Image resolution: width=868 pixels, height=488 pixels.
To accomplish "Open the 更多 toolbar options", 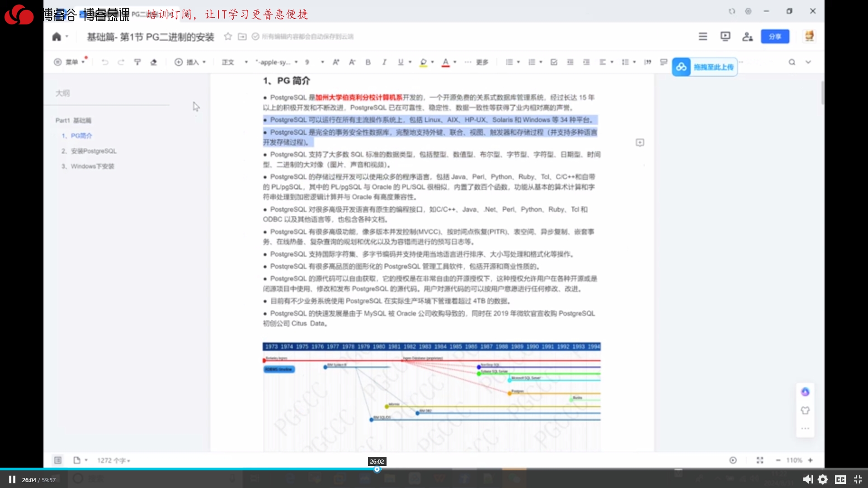I will (476, 62).
